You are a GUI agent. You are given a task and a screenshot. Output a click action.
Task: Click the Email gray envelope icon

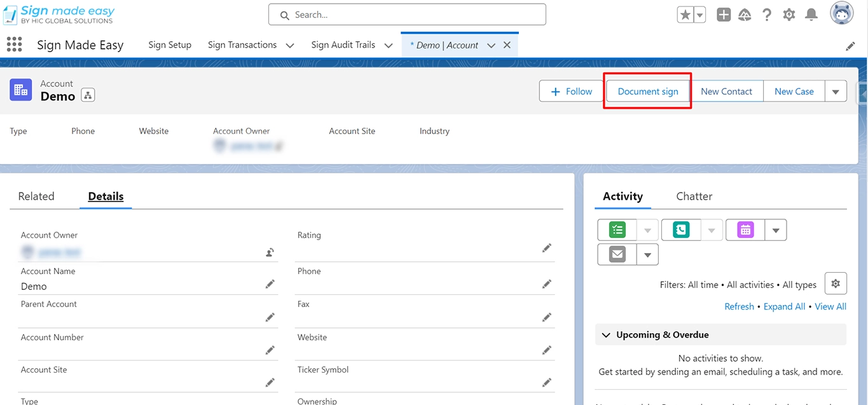click(x=617, y=254)
